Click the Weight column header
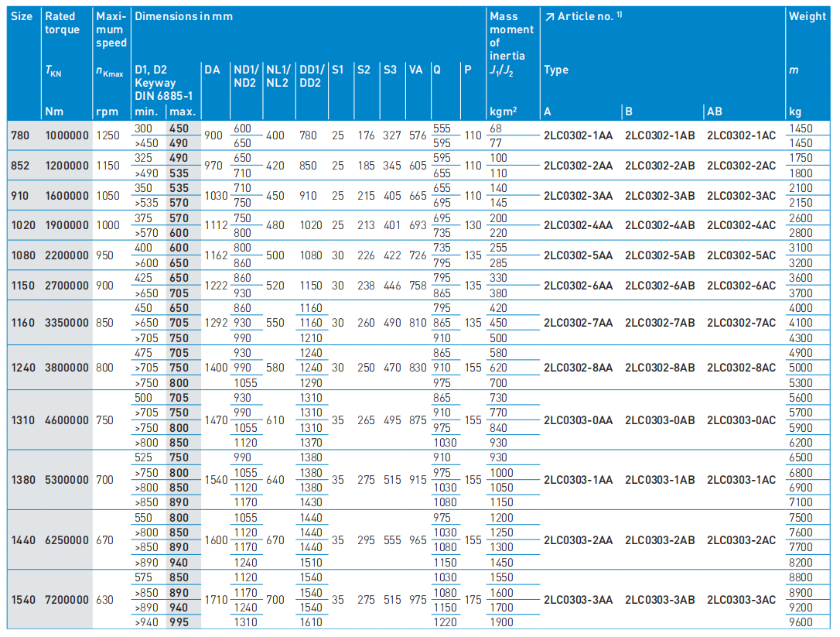This screenshot has width=840, height=637. (x=807, y=16)
